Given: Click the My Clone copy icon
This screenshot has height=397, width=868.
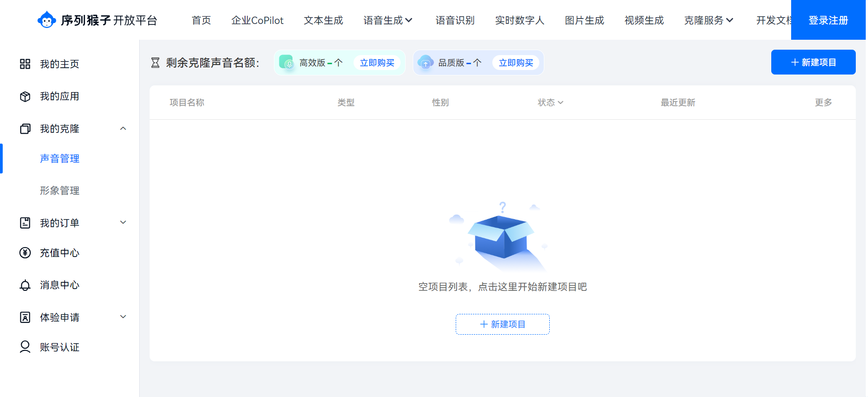Looking at the screenshot, I should coord(25,129).
